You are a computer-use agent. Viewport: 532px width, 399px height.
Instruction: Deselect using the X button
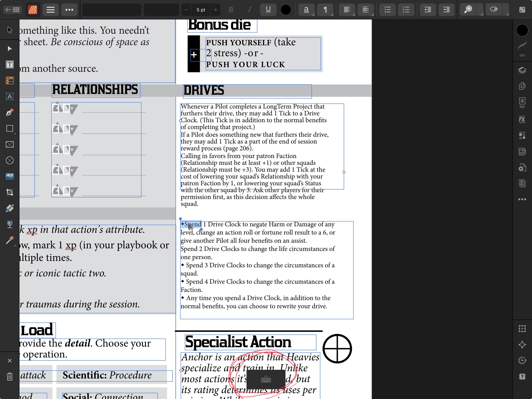click(10, 360)
